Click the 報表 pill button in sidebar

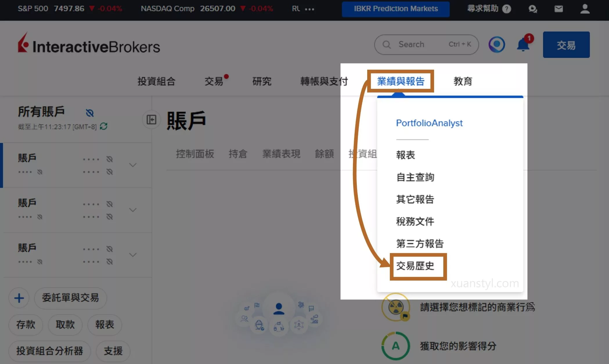pos(105,325)
